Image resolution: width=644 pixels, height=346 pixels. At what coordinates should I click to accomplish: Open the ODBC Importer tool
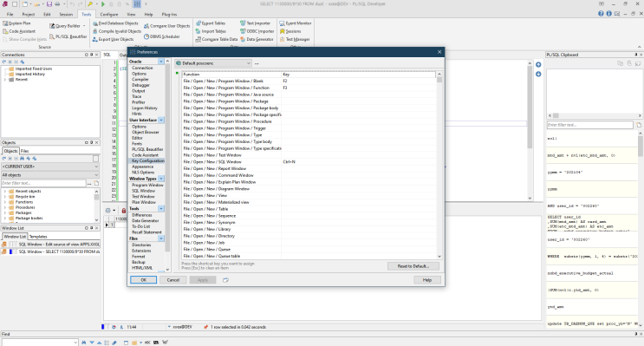point(257,31)
